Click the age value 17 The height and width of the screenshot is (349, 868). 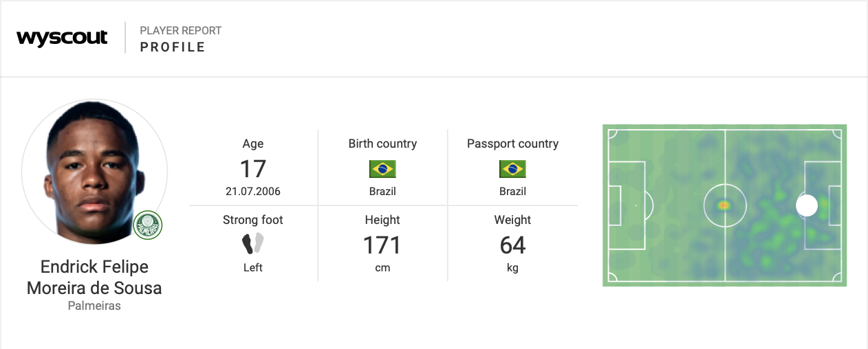coord(253,169)
